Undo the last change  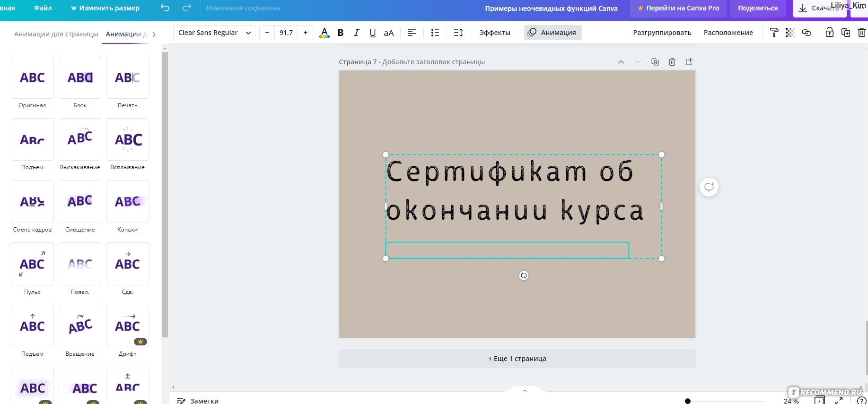165,8
